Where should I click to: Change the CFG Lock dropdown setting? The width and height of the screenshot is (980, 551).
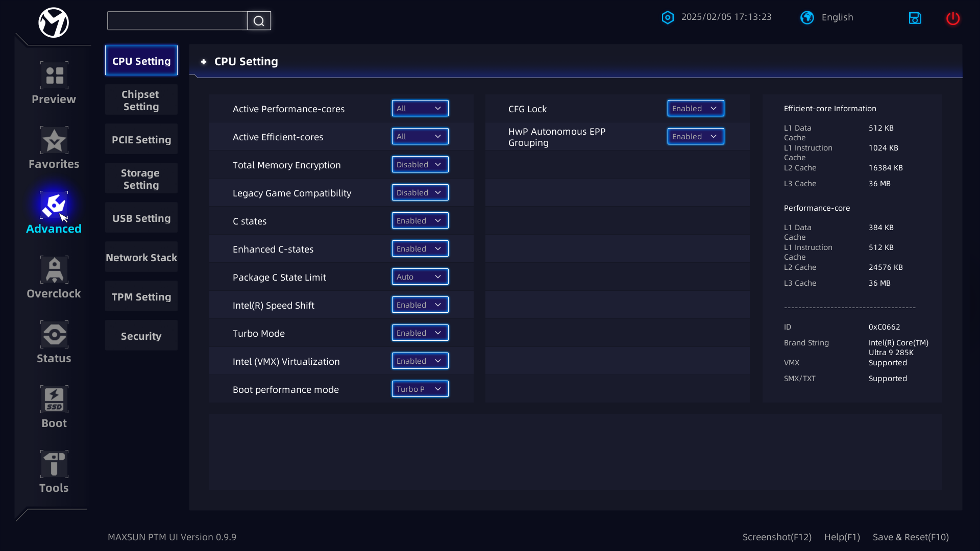click(x=695, y=109)
